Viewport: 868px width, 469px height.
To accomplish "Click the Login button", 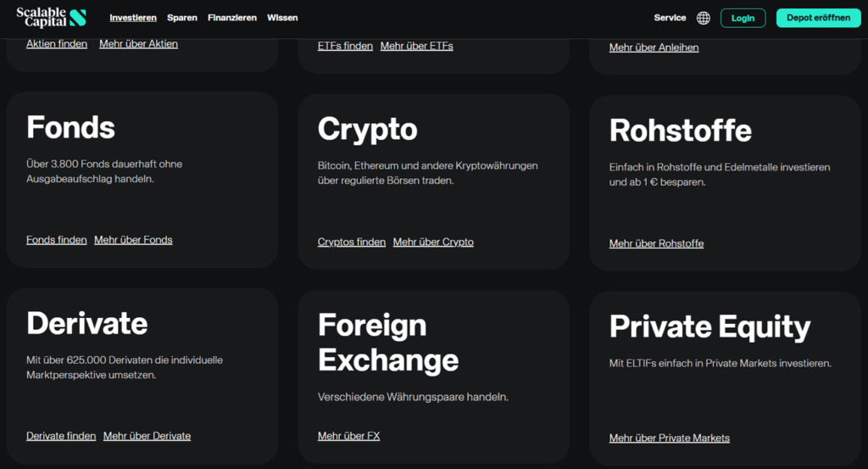I will tap(743, 18).
